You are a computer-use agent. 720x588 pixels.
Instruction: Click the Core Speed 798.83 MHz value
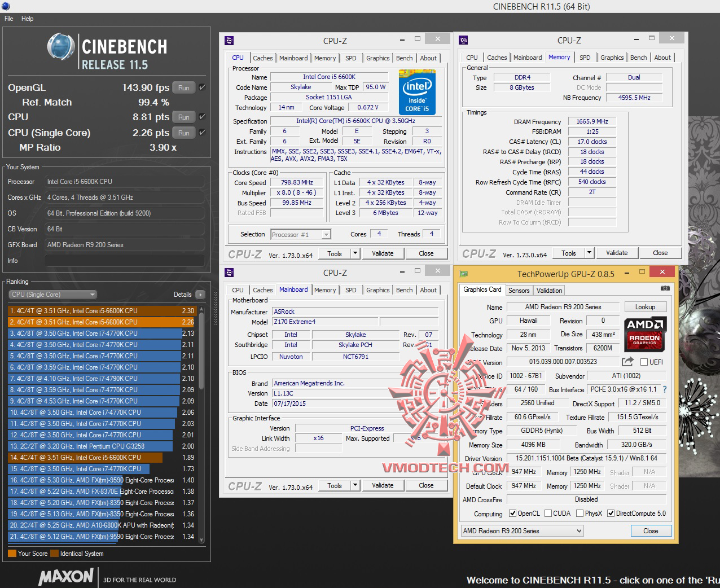[x=297, y=183]
